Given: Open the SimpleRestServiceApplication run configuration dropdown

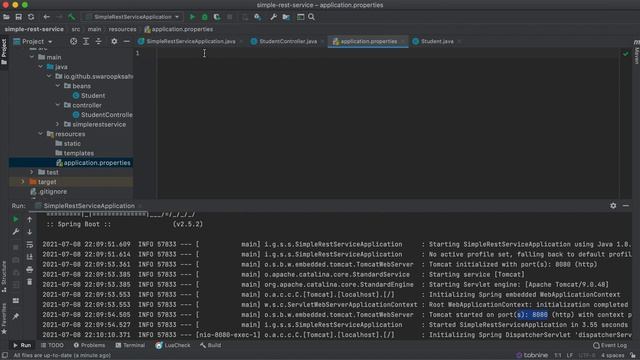Looking at the screenshot, I should coord(132,17).
